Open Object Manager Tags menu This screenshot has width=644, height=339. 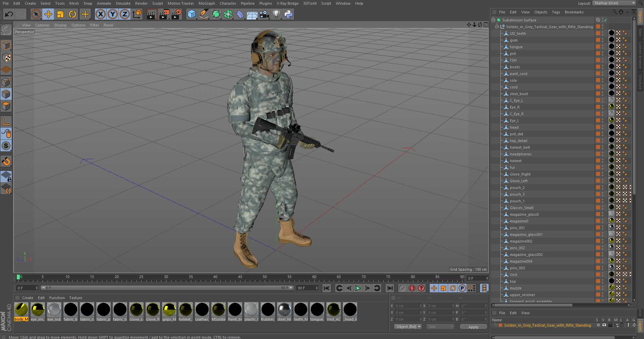[556, 12]
